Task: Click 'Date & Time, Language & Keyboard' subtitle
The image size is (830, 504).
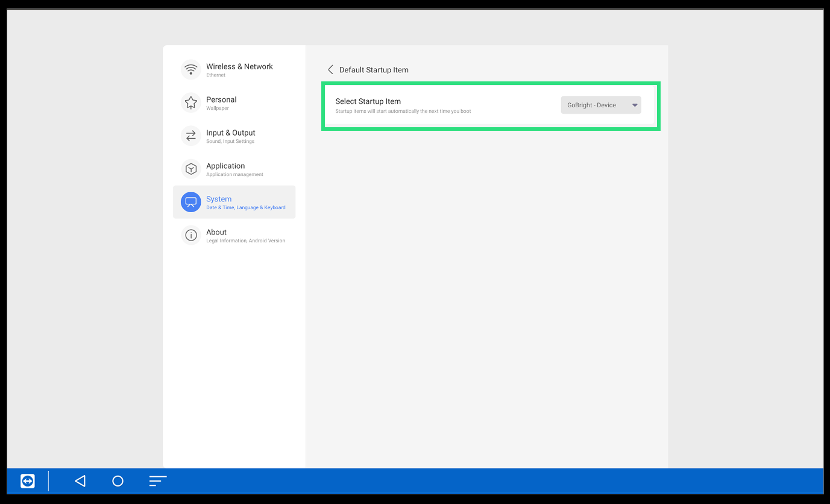Action: pos(246,208)
